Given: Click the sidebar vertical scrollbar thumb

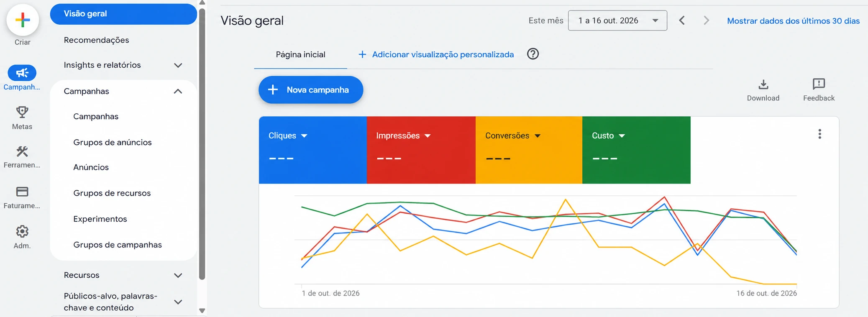Looking at the screenshot, I should (x=202, y=144).
